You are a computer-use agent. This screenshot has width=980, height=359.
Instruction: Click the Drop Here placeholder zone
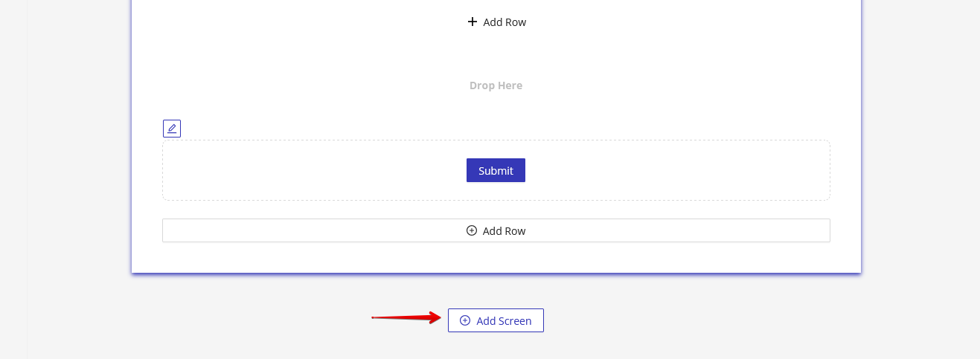[496, 85]
